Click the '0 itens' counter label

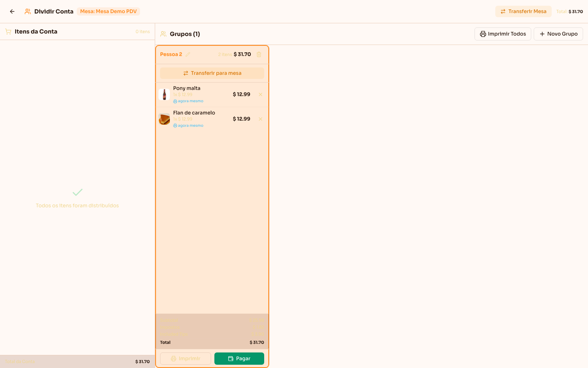click(x=143, y=31)
